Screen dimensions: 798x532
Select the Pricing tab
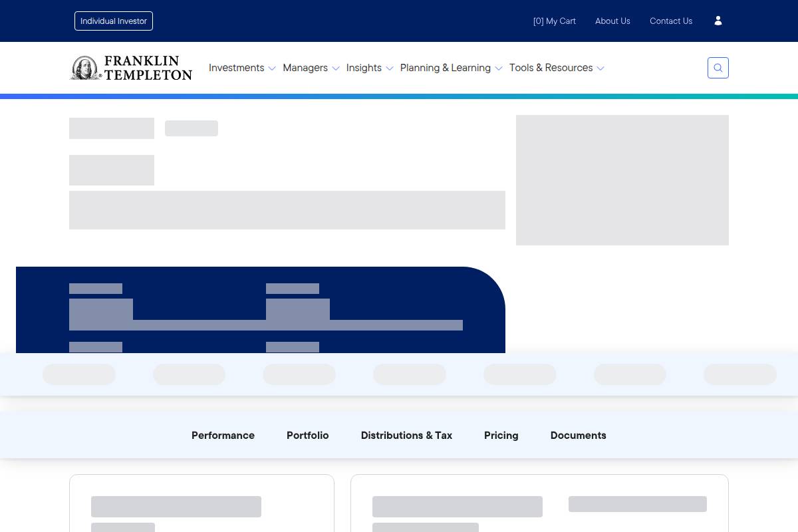coord(501,435)
